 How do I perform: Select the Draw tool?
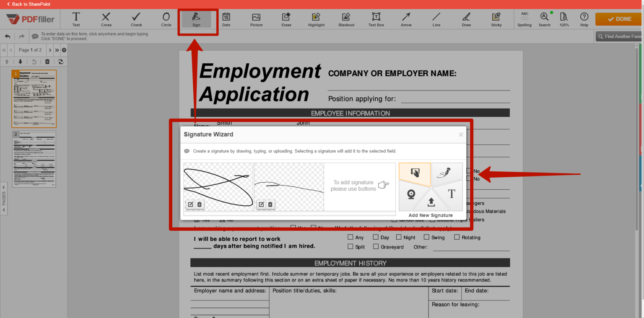click(x=466, y=19)
